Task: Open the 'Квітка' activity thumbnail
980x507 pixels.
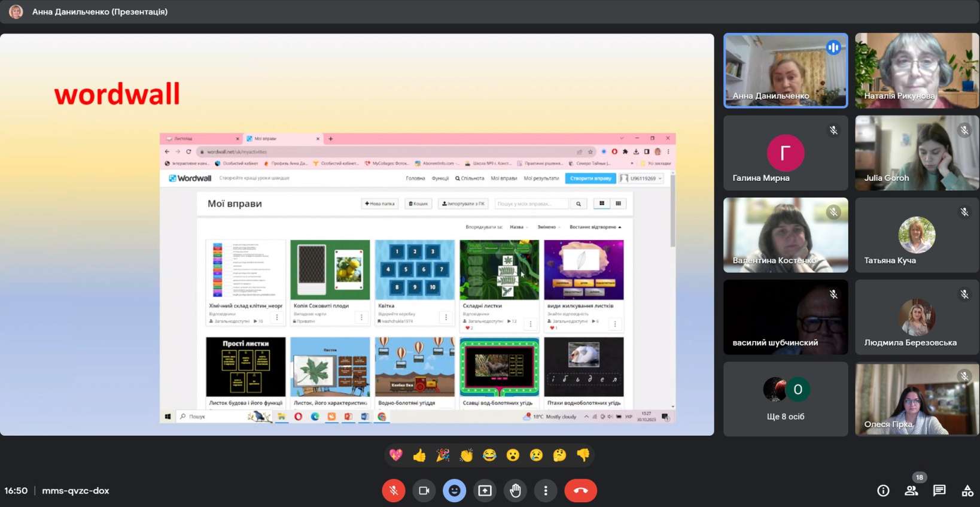Action: point(415,270)
